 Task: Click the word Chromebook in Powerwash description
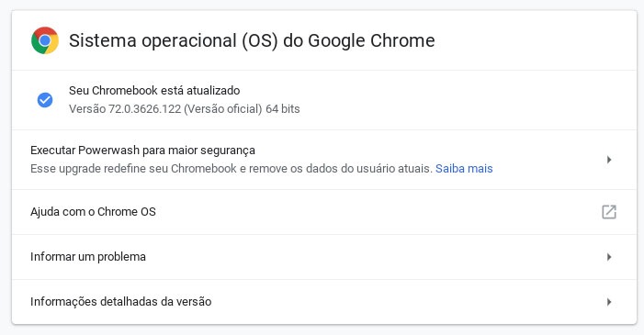click(204, 169)
